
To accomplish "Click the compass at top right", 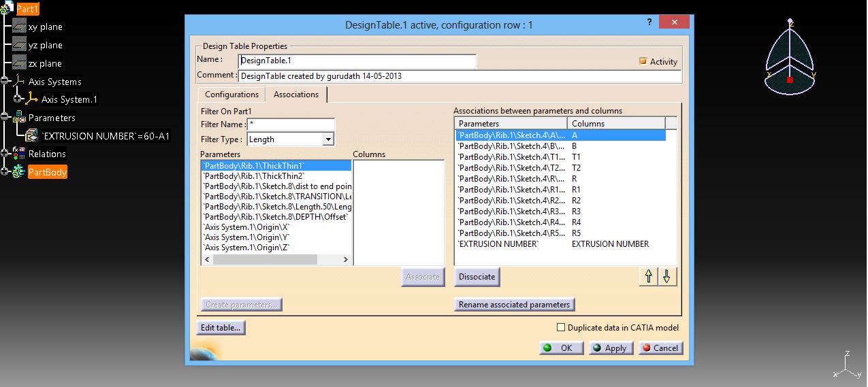I will tap(790, 58).
